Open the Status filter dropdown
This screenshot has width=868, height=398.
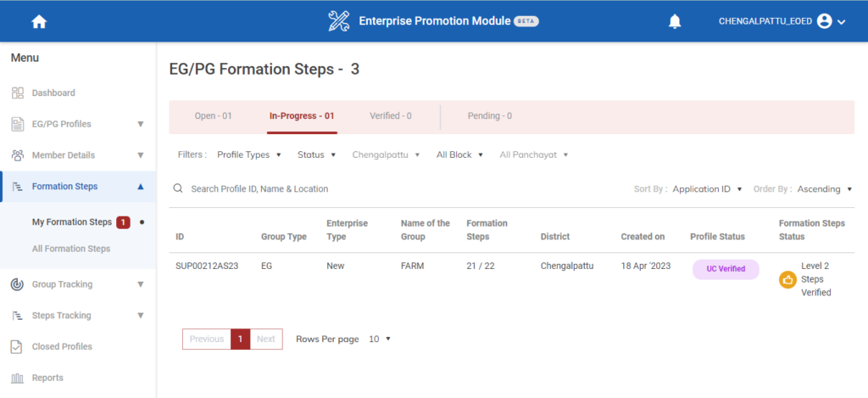pyautogui.click(x=316, y=155)
